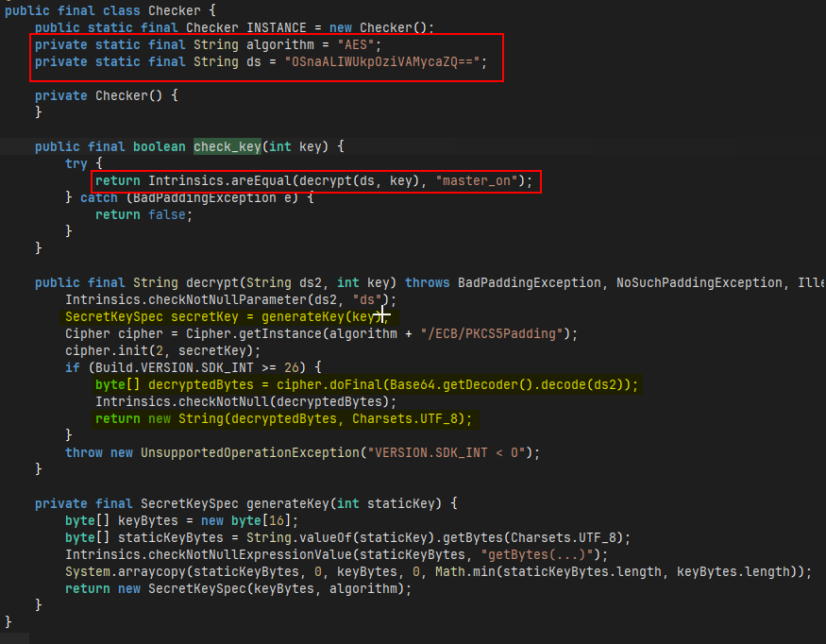Click the 'return new String(decryptedBytes' line
Viewport: 826px width, 644px height.
tap(284, 418)
